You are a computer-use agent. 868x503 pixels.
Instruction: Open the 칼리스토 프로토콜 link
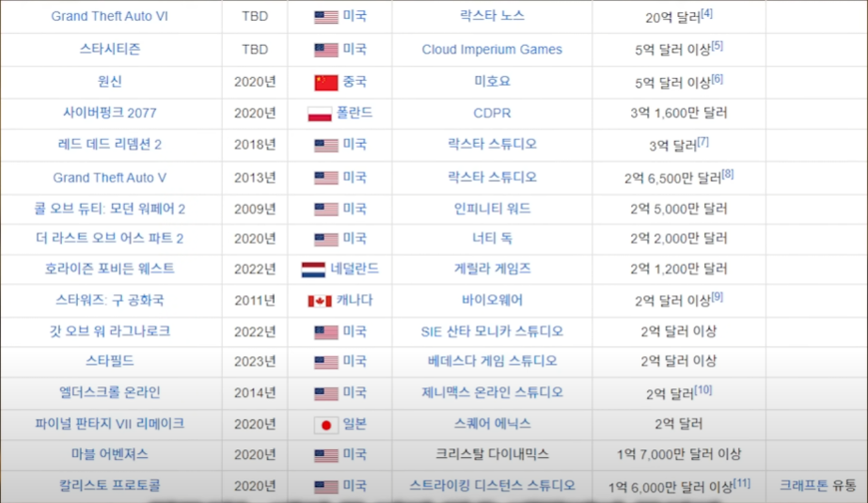pos(110,486)
